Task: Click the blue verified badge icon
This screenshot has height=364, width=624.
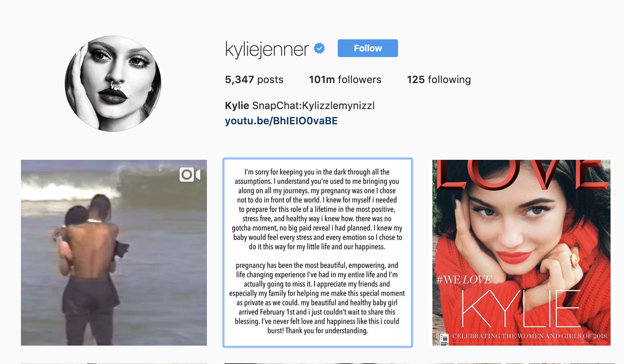Action: coord(319,48)
